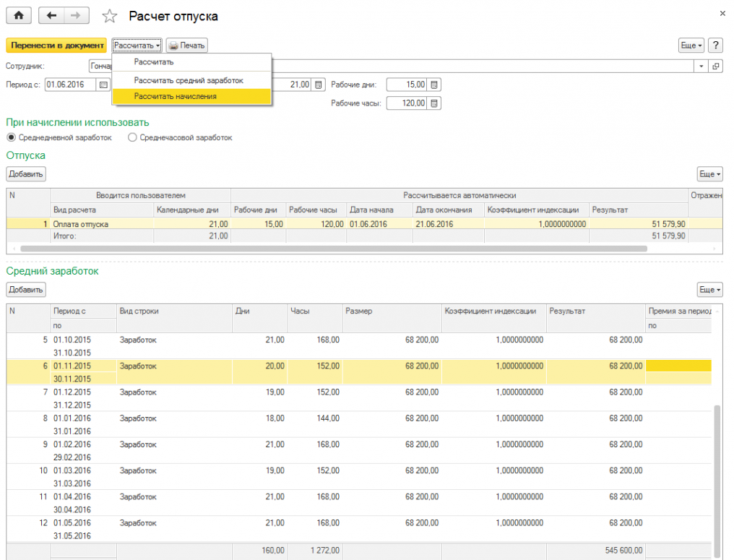734x560 pixels.
Task: Click the back arrow navigation button
Action: [51, 16]
